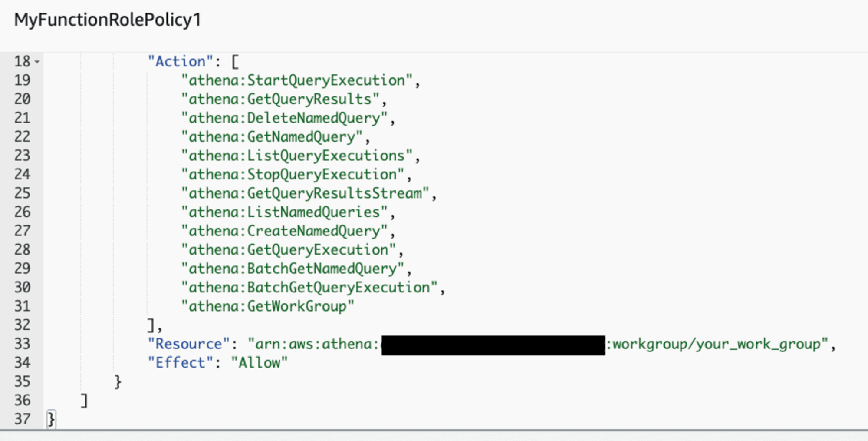Click athena:BatchGetQueryExecution string

coord(309,287)
